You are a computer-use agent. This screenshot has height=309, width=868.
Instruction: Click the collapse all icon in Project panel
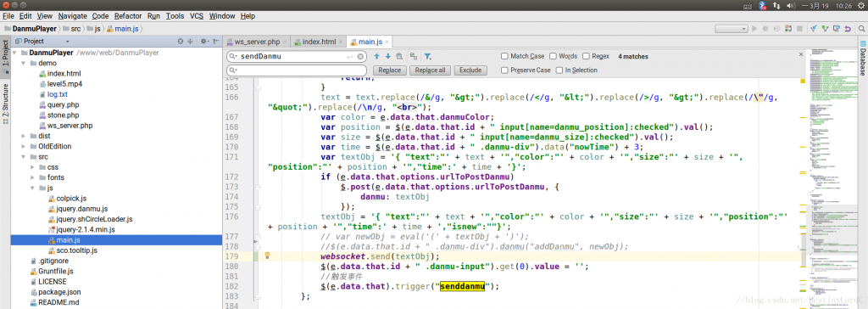click(190, 41)
